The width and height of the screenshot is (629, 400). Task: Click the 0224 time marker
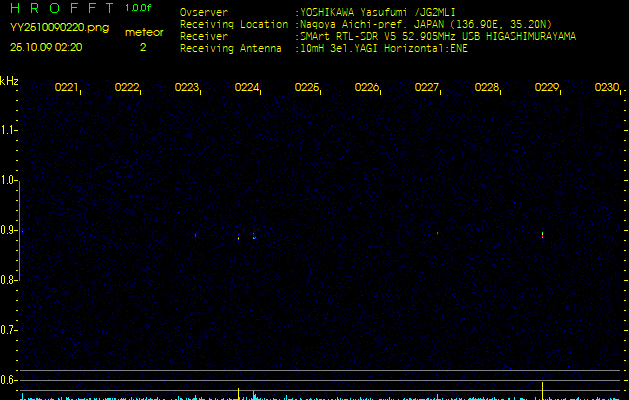tap(246, 87)
